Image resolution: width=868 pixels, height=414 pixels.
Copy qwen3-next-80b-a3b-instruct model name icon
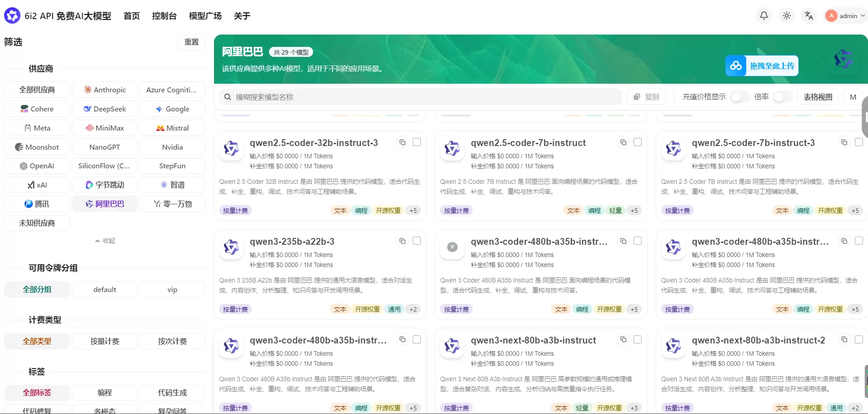point(623,340)
